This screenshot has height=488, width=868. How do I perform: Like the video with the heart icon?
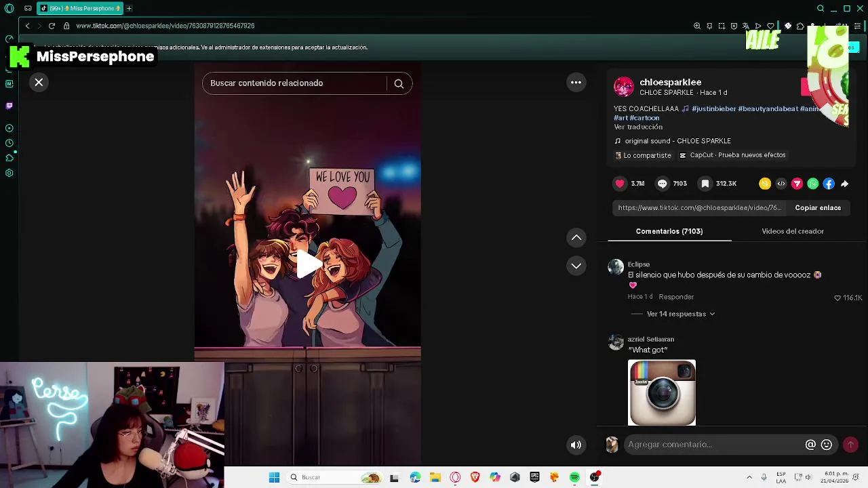tap(620, 184)
